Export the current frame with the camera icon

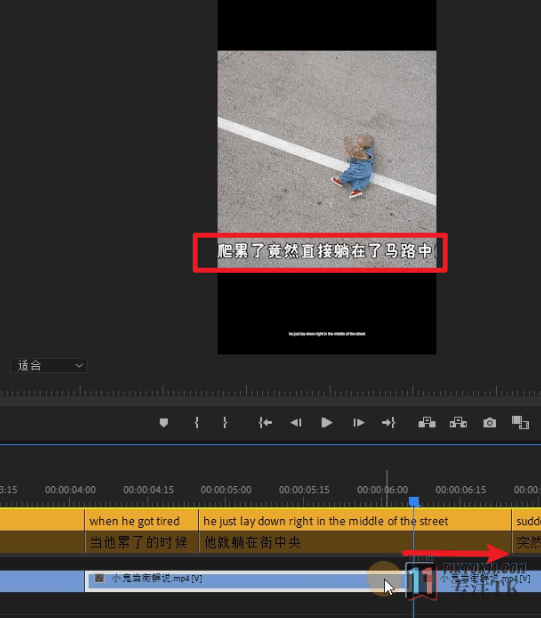tap(490, 423)
